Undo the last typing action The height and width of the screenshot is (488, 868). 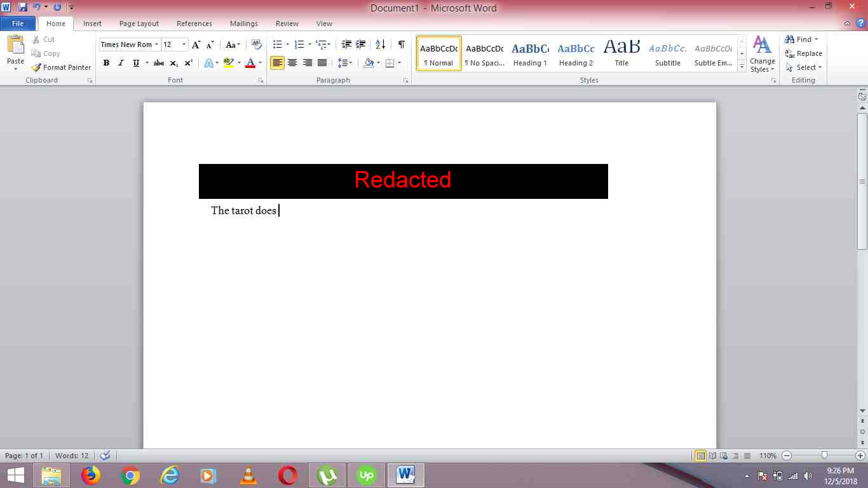pyautogui.click(x=37, y=7)
